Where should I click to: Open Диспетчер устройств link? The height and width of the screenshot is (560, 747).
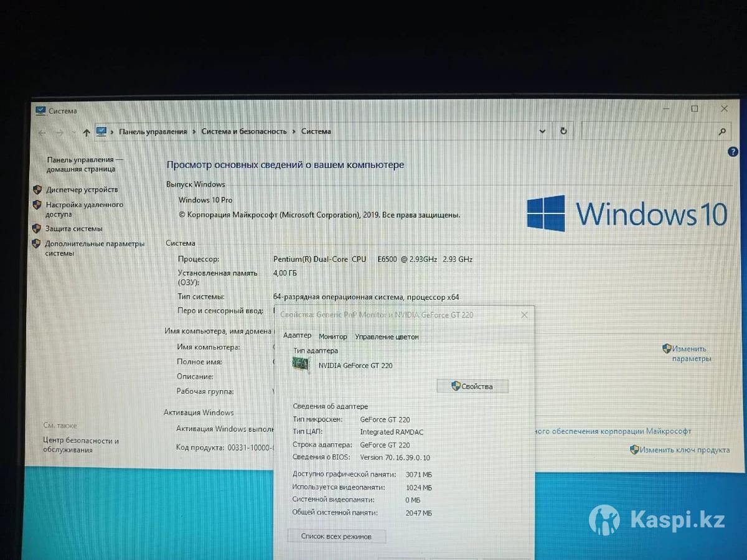82,190
